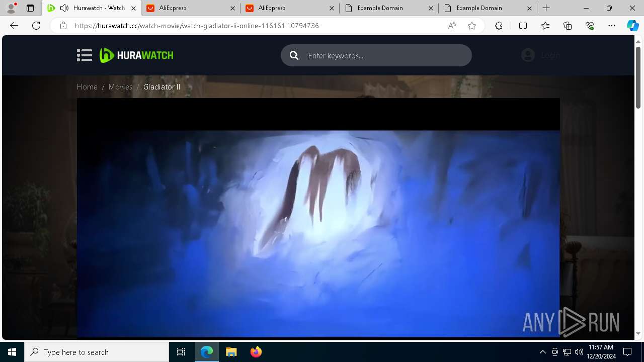Click the Gladiator II breadcrumb text
This screenshot has height=362, width=644.
click(162, 87)
